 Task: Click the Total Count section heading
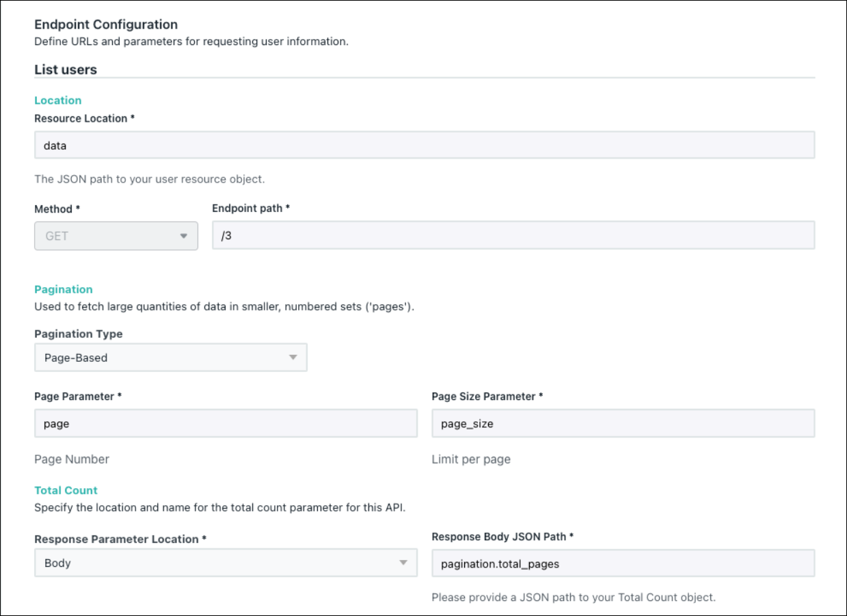pos(66,490)
